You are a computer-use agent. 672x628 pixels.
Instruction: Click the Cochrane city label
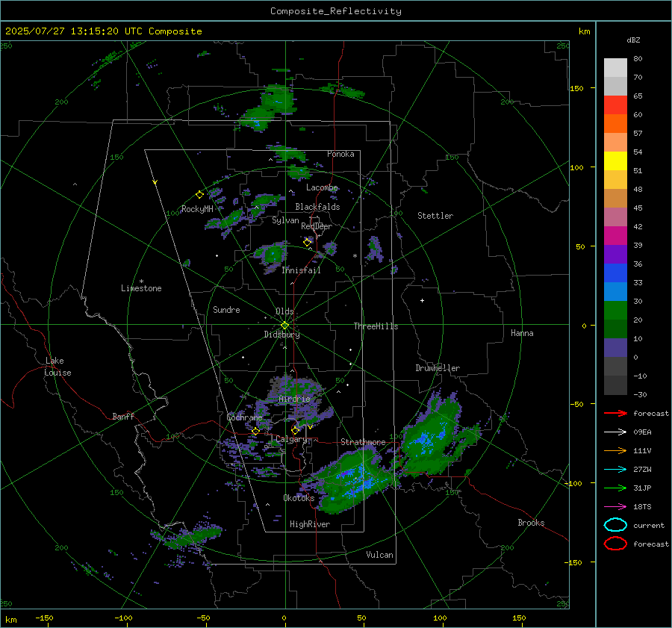(244, 417)
